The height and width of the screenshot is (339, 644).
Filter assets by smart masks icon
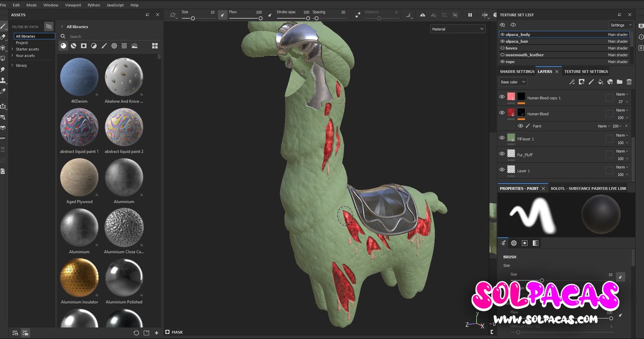pyautogui.click(x=84, y=46)
